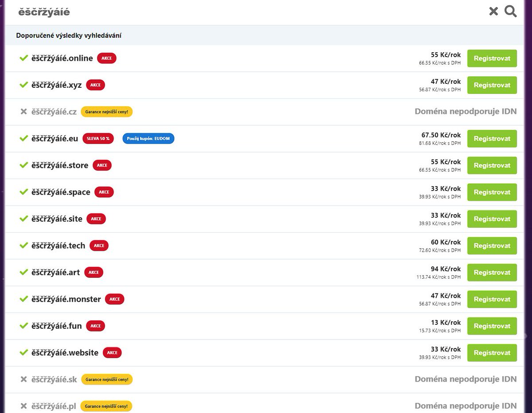Click the AKCE badge on the .art row
532x413 pixels.
tap(94, 272)
